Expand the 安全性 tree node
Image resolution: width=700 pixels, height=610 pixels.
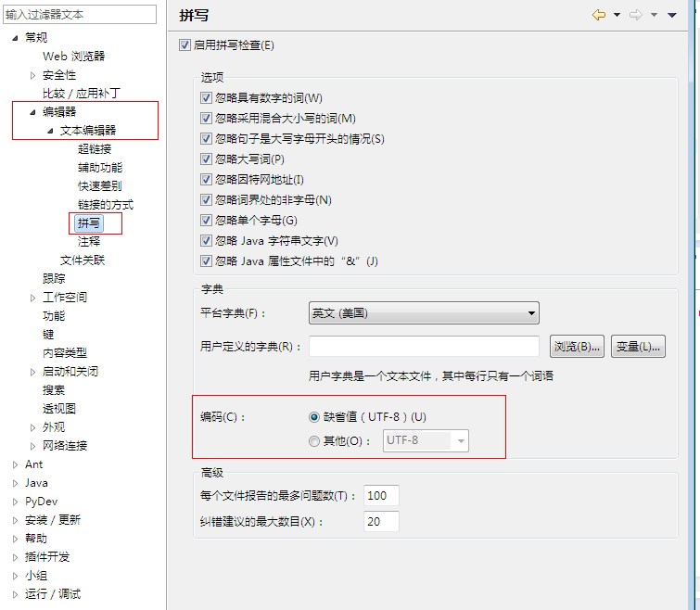coord(32,75)
